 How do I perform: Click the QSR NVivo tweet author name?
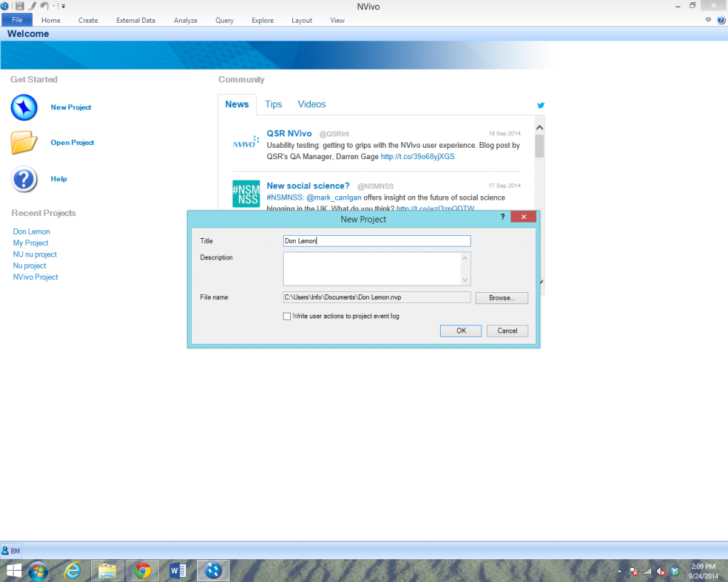[289, 134]
